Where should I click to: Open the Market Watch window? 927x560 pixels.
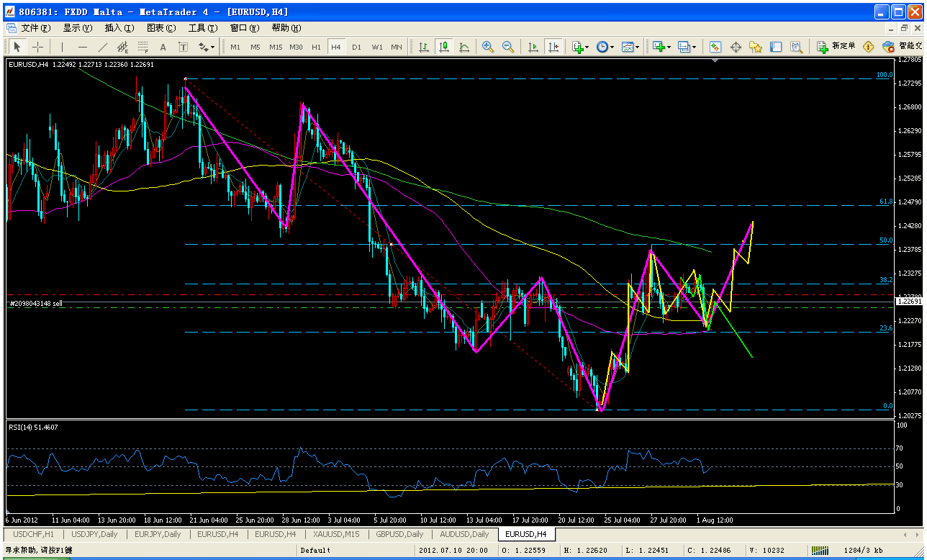tap(715, 47)
